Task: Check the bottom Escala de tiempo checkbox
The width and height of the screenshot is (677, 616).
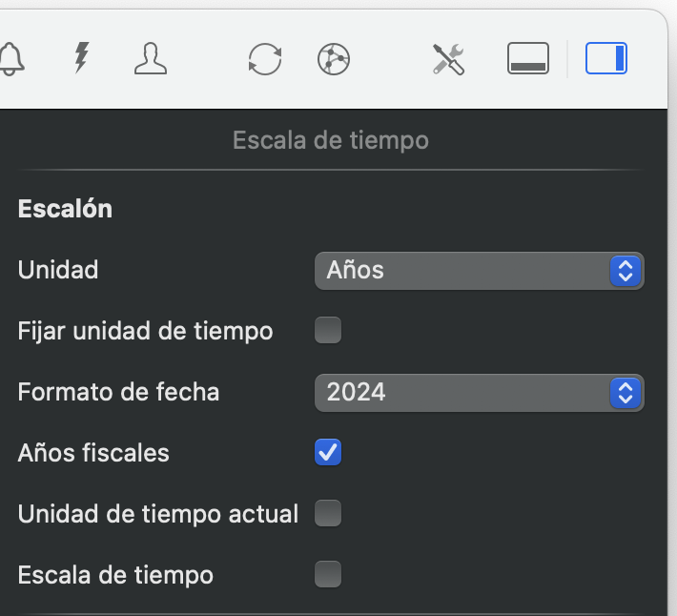Action: (328, 575)
